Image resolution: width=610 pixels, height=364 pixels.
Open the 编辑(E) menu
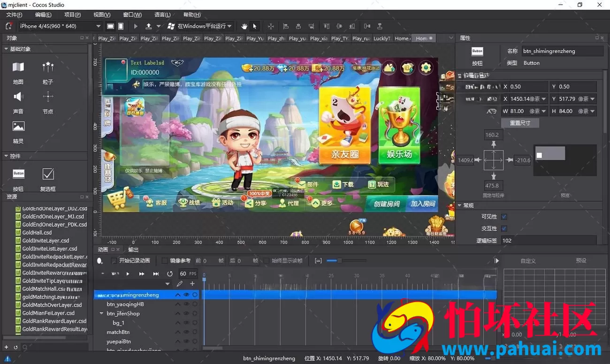click(43, 15)
